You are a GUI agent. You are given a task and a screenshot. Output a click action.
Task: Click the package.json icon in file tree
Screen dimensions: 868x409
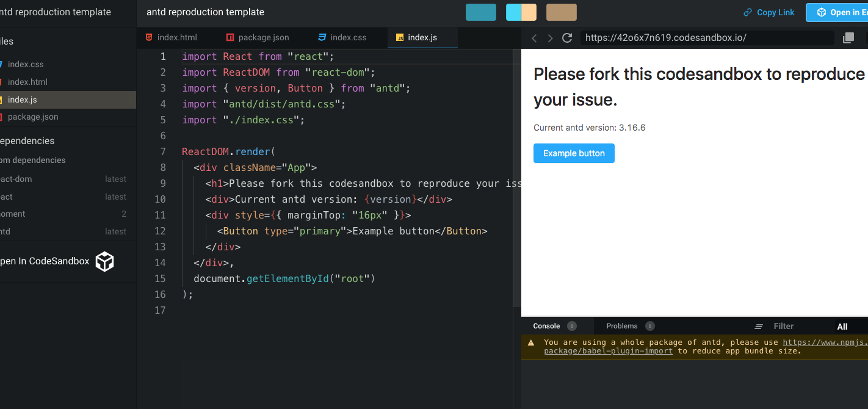(x=2, y=117)
